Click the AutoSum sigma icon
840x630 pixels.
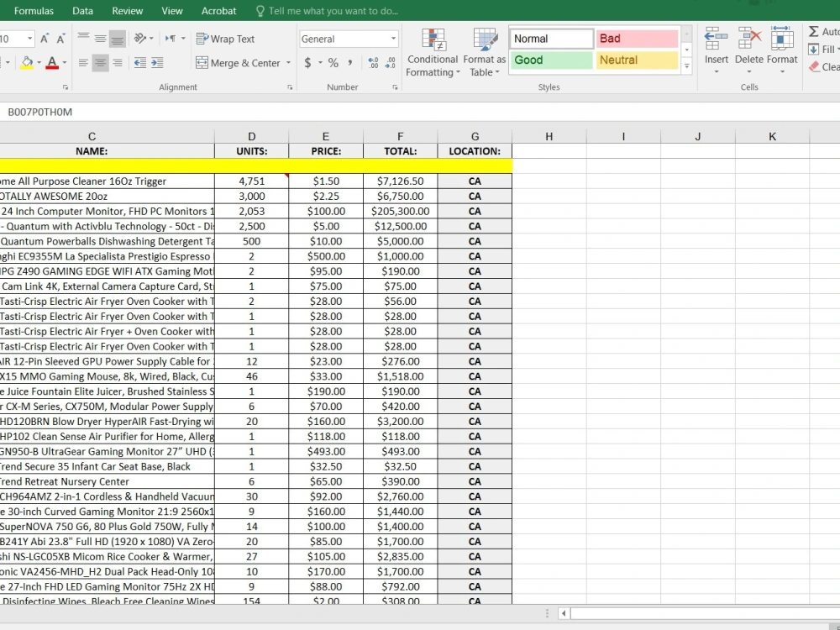point(814,32)
